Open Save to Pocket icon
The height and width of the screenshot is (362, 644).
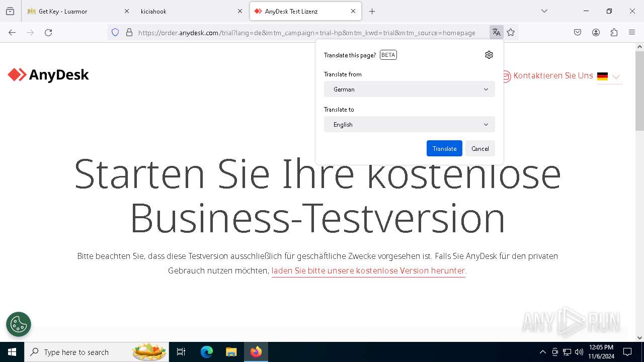(578, 33)
